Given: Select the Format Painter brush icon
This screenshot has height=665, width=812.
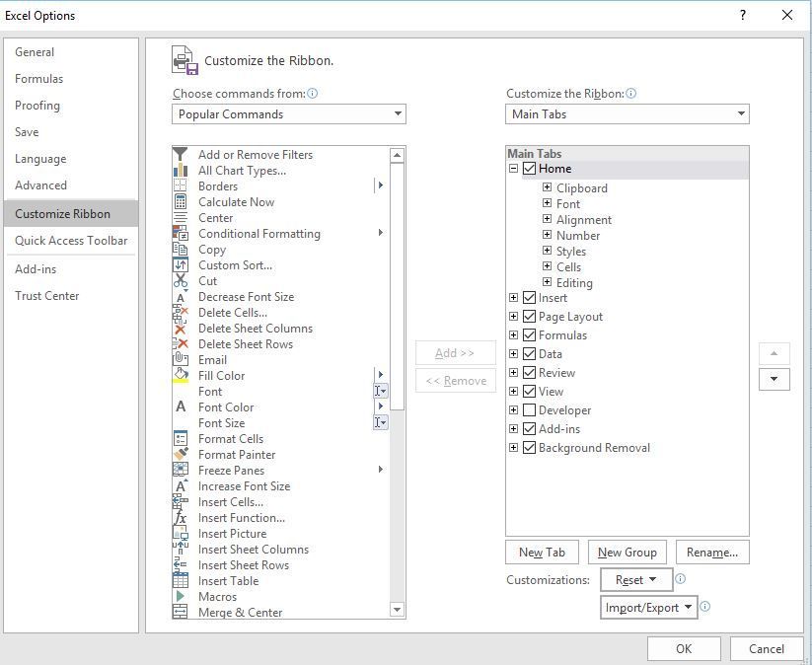Looking at the screenshot, I should click(x=181, y=454).
